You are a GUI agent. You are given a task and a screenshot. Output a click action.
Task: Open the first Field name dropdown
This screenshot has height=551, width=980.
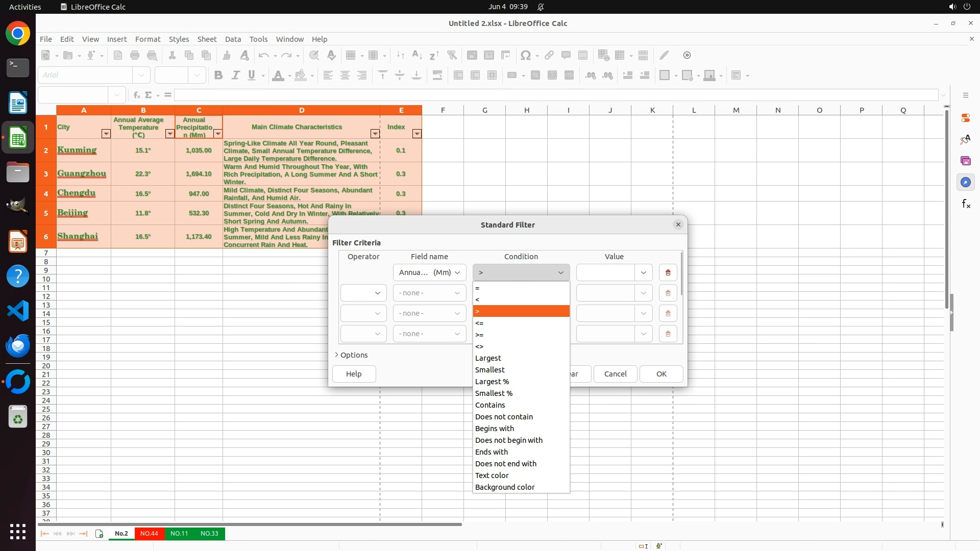click(429, 272)
